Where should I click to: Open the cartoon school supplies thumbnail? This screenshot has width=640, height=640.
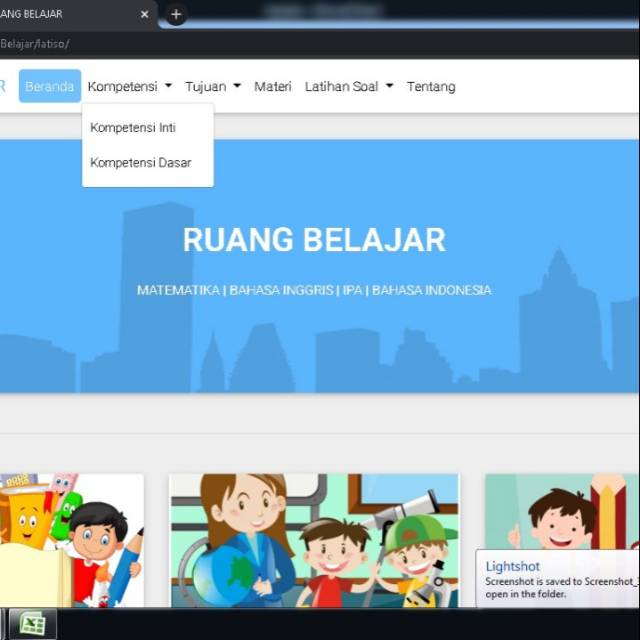[x=70, y=540]
